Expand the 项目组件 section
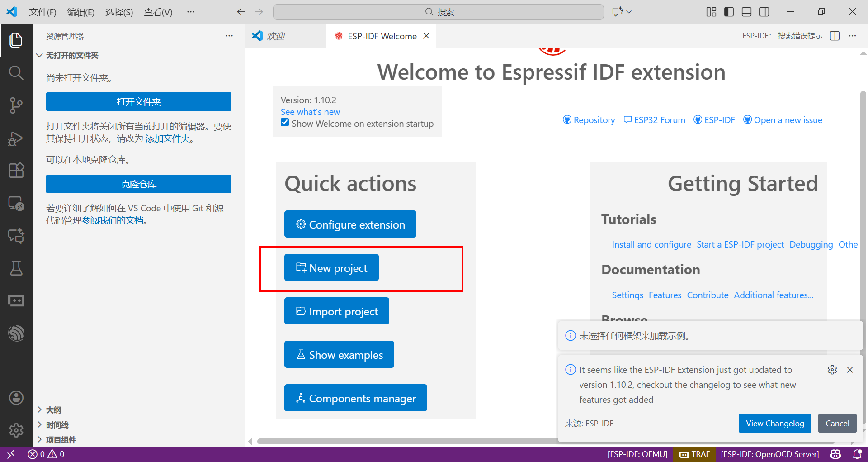 [139, 439]
